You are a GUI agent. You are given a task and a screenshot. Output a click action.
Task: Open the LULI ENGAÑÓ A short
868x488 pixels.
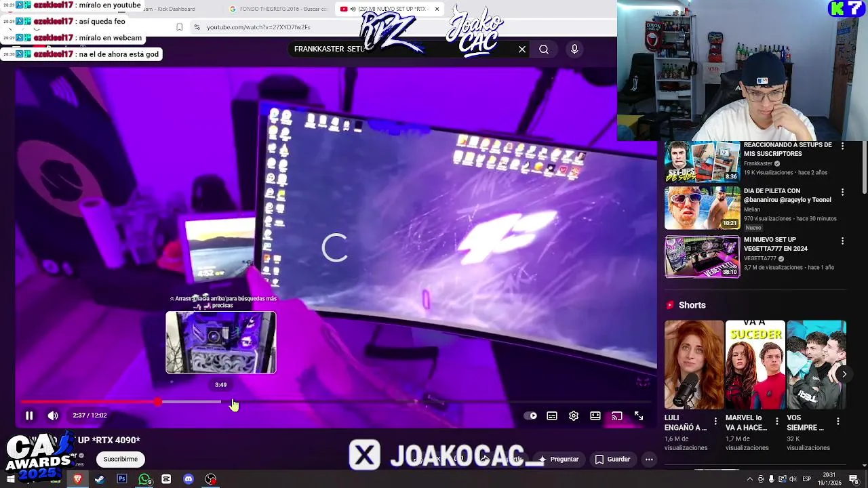coord(694,365)
